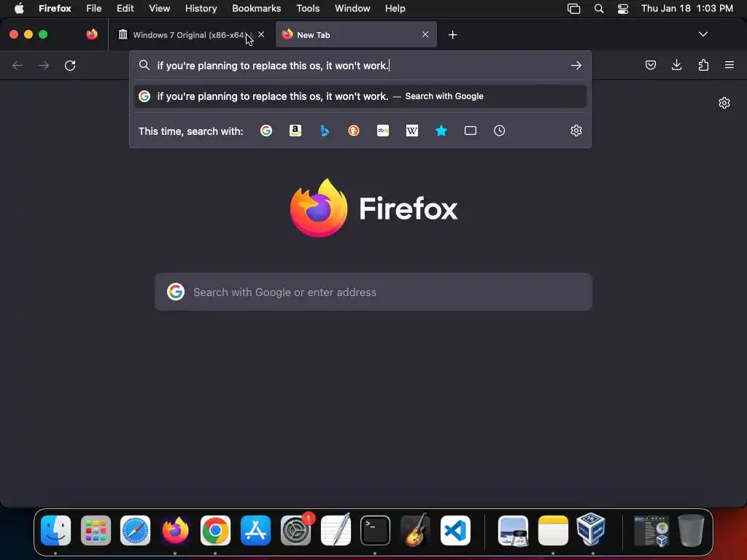Close the New Tab tab
The image size is (747, 560).
tap(425, 34)
